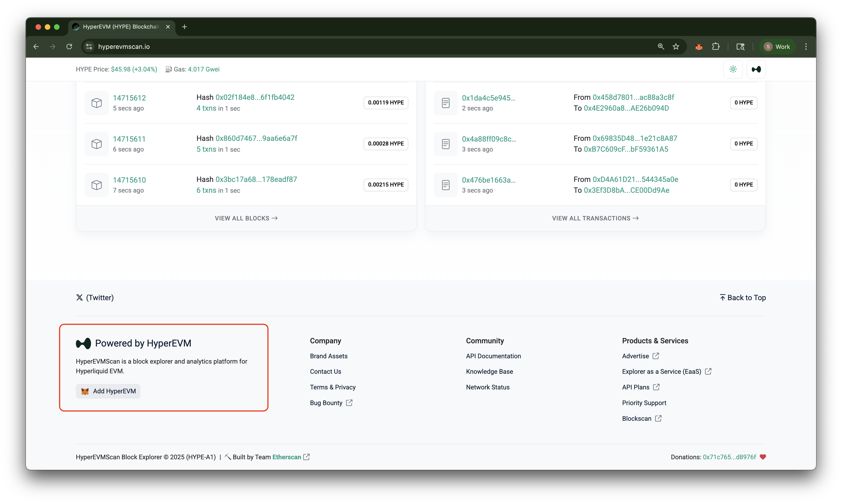The image size is (842, 504).
Task: Switch to the HyperEVM (HYPE) Blockchain tab
Action: (x=121, y=27)
